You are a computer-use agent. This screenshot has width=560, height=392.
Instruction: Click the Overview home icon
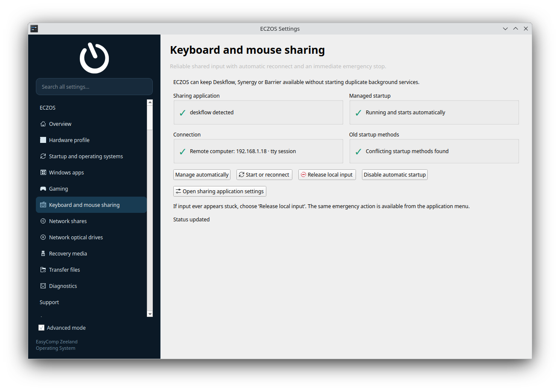pos(43,124)
